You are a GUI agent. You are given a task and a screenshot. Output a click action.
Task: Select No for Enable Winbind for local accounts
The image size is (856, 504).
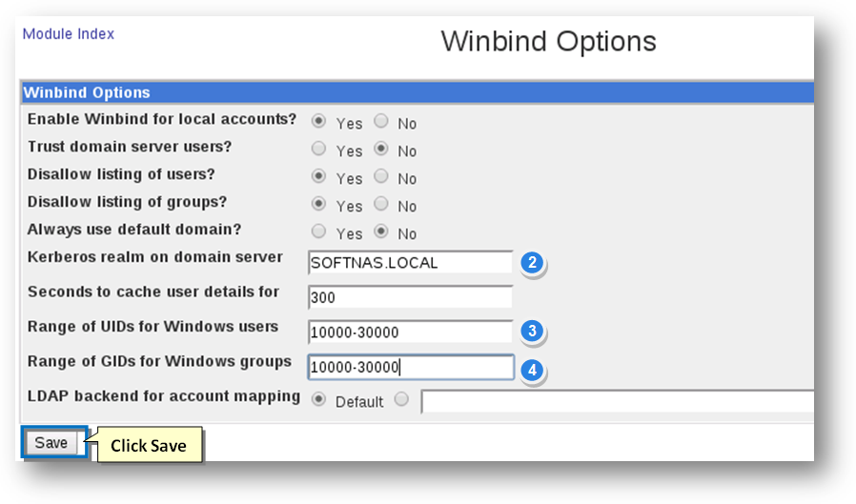click(381, 122)
